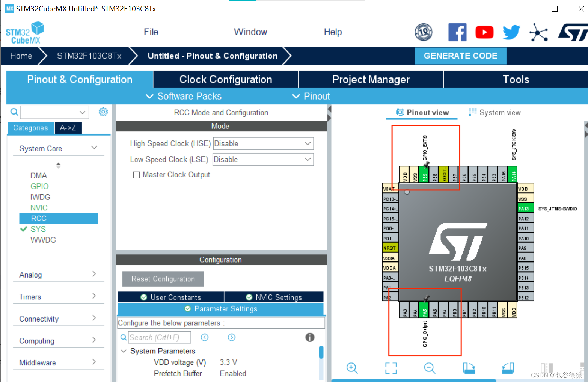This screenshot has height=382, width=588.
Task: Click the PA5 pin on the chip
Action: pyautogui.click(x=425, y=310)
